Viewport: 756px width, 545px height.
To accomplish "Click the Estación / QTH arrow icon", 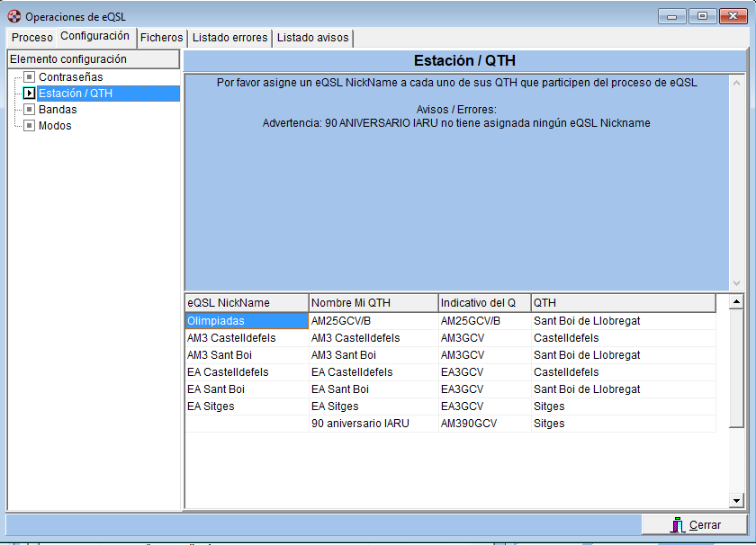I will pos(30,94).
